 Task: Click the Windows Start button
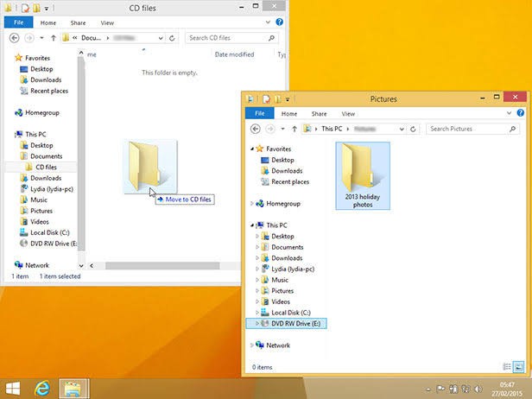13,389
